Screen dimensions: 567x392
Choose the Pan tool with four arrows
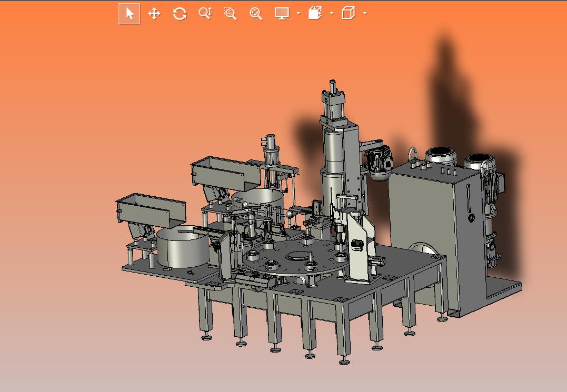tap(154, 14)
